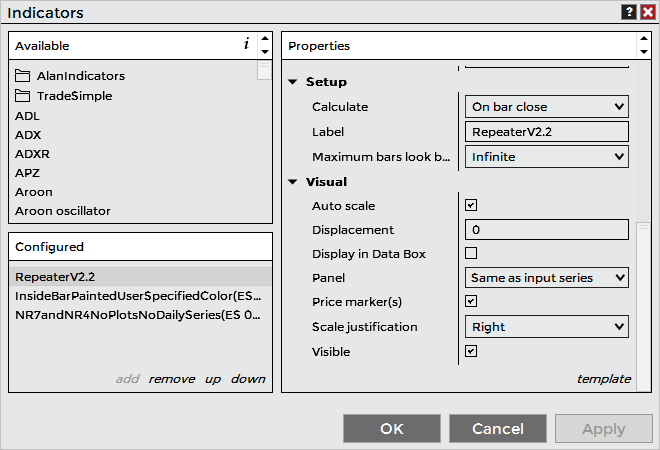660x450 pixels.
Task: Open the Scale justification dropdown
Action: (x=547, y=327)
